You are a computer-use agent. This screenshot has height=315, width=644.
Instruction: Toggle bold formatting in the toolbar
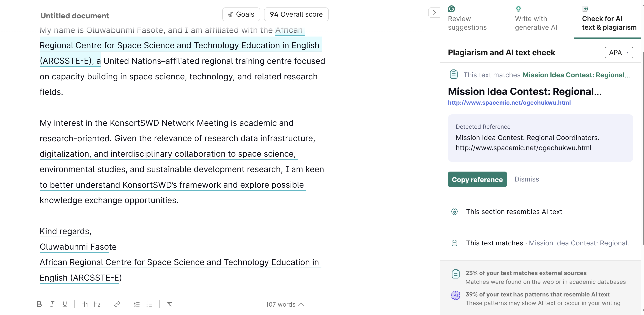pos(39,304)
